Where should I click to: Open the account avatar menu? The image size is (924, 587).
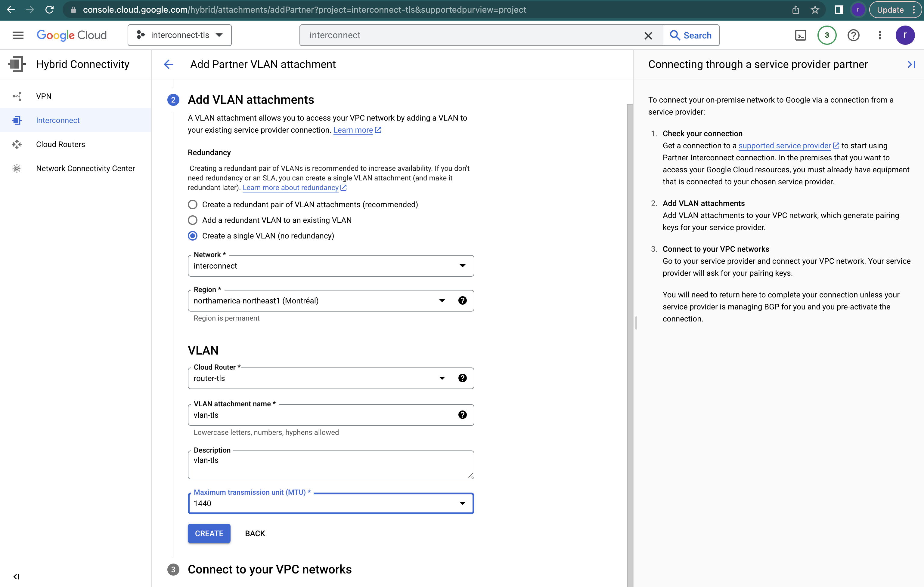[906, 35]
